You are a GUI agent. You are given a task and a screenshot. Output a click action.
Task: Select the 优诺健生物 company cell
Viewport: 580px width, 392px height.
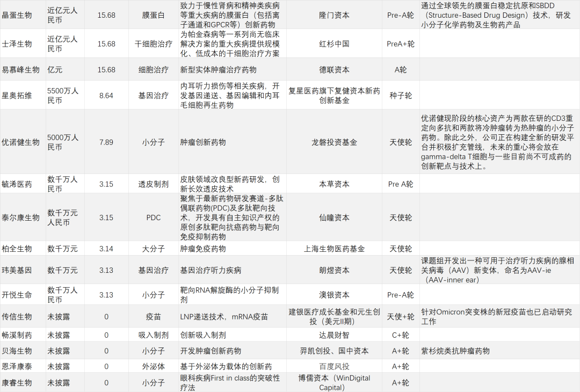point(21,142)
